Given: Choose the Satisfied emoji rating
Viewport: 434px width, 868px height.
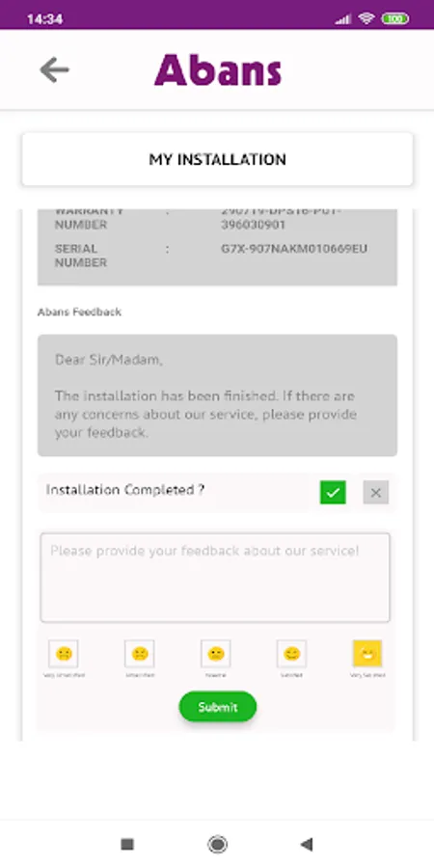Looking at the screenshot, I should pyautogui.click(x=291, y=654).
